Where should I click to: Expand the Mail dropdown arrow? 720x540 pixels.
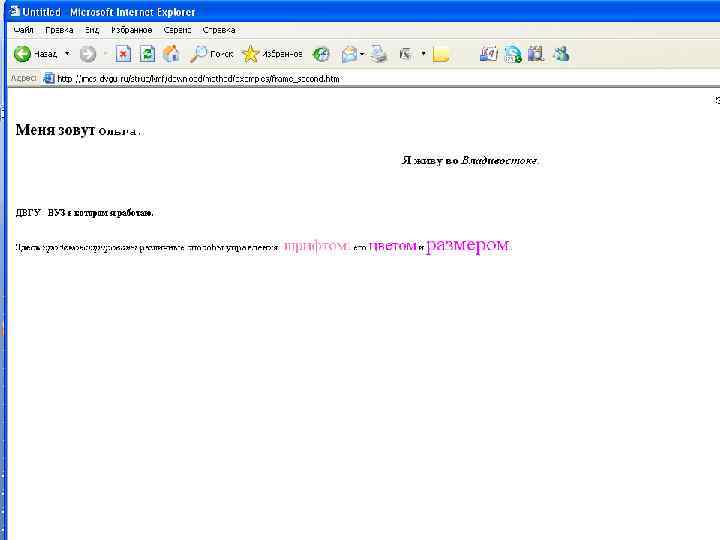[362, 54]
